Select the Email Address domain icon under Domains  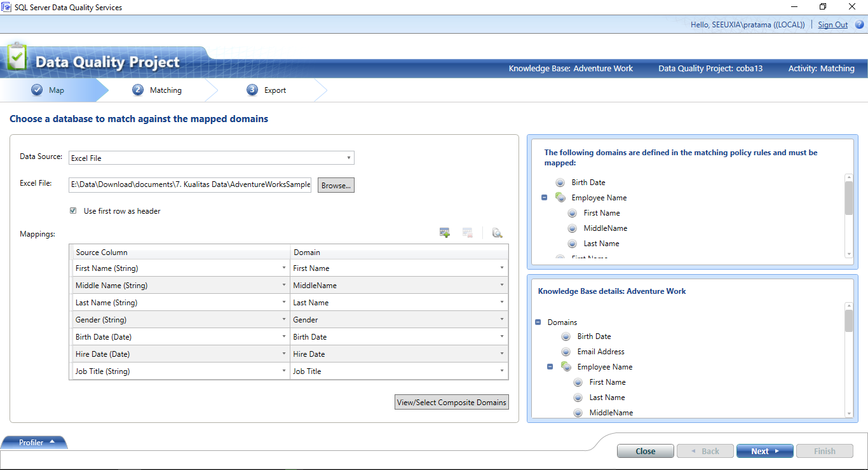click(566, 351)
